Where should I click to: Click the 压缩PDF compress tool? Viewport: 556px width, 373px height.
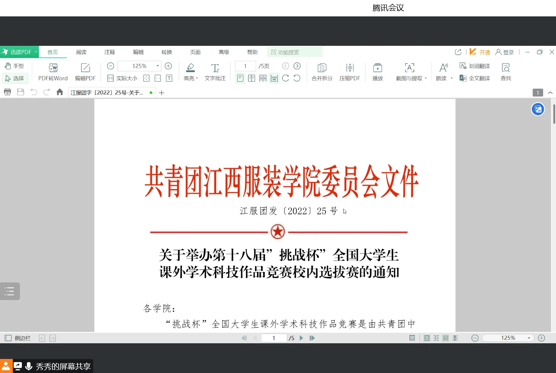pyautogui.click(x=350, y=72)
